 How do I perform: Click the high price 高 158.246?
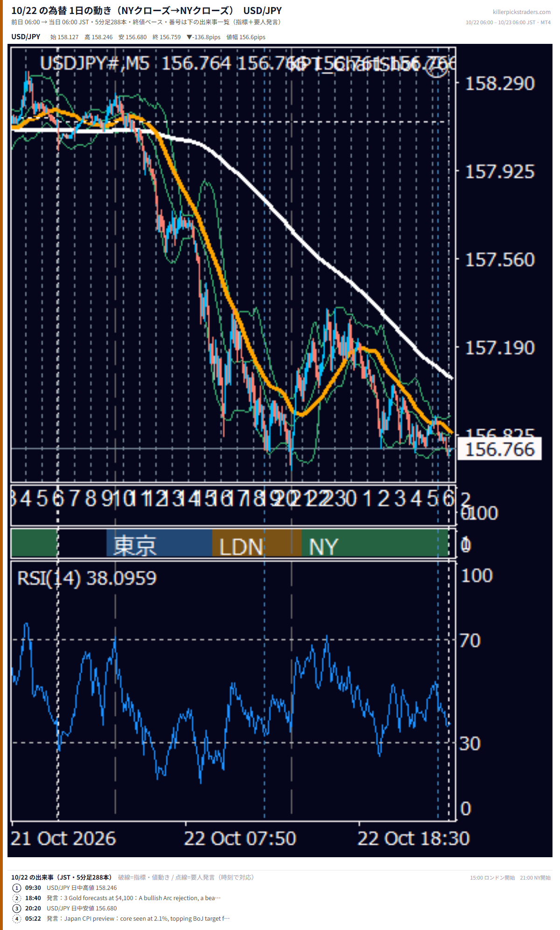98,37
